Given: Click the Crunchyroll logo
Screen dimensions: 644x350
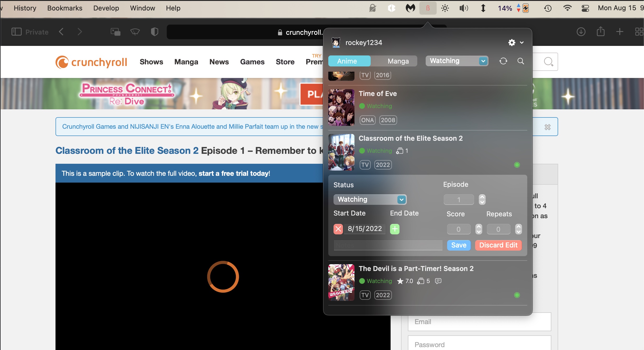Looking at the screenshot, I should pyautogui.click(x=91, y=62).
